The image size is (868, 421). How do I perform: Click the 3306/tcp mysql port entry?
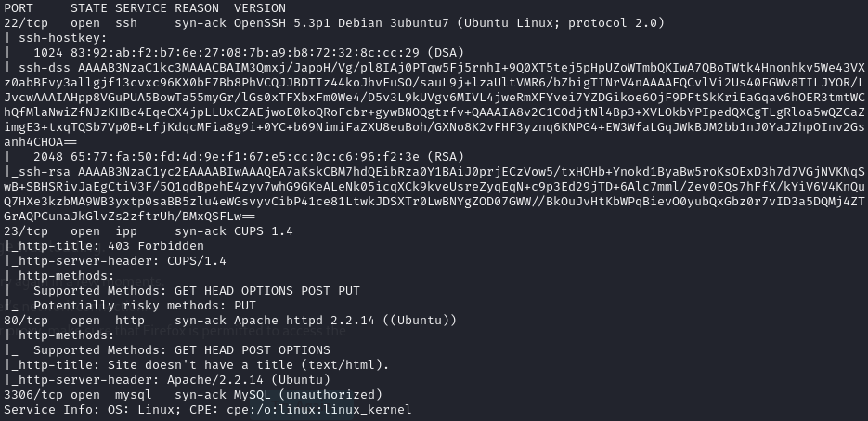point(34,395)
